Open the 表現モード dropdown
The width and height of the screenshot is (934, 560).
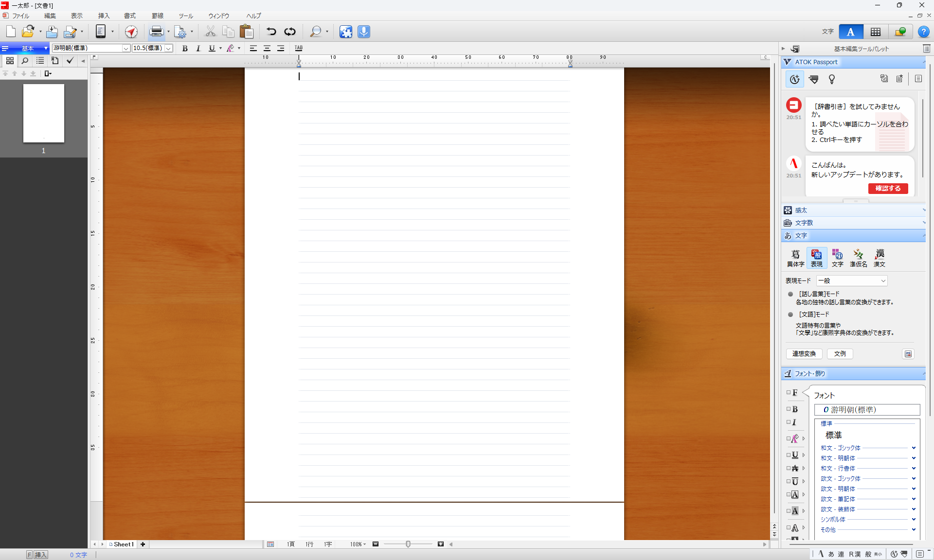(852, 280)
